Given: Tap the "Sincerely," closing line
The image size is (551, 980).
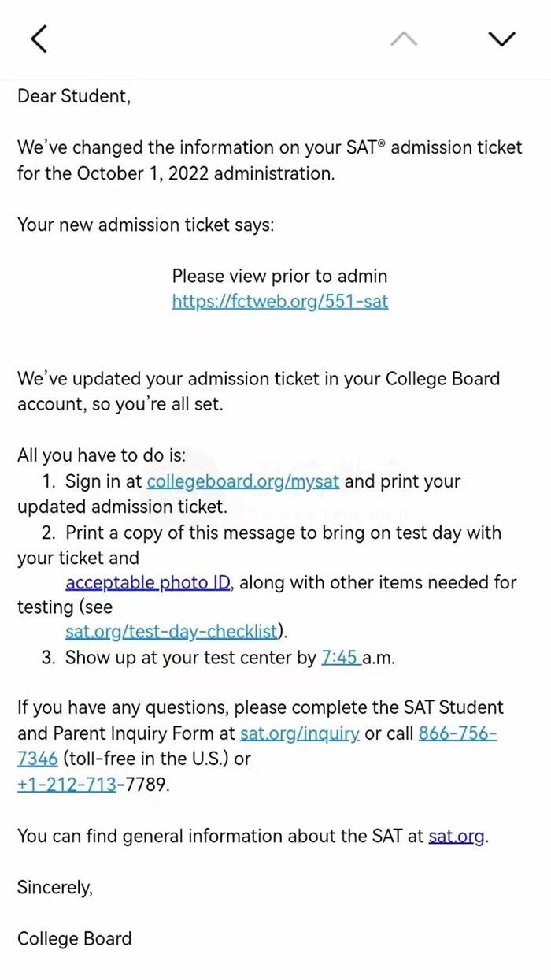Looking at the screenshot, I should (x=55, y=888).
